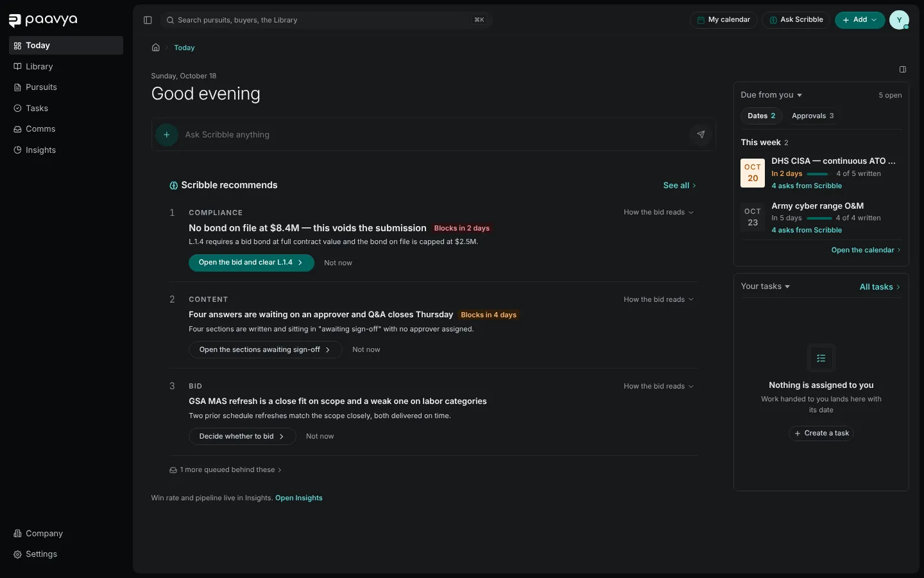The image size is (924, 578).
Task: Open the Y user avatar
Action: point(899,20)
